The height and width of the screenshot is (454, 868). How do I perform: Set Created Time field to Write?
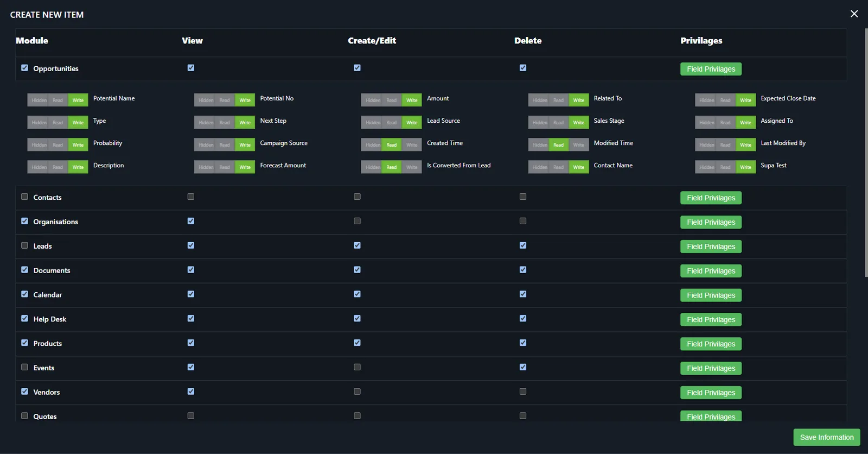tap(412, 145)
